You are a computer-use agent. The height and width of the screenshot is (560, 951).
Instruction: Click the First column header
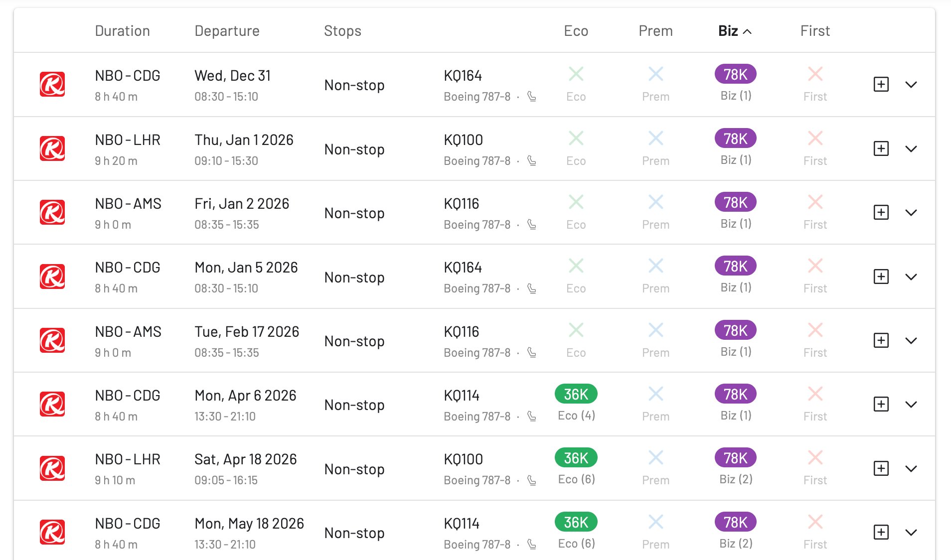[814, 30]
